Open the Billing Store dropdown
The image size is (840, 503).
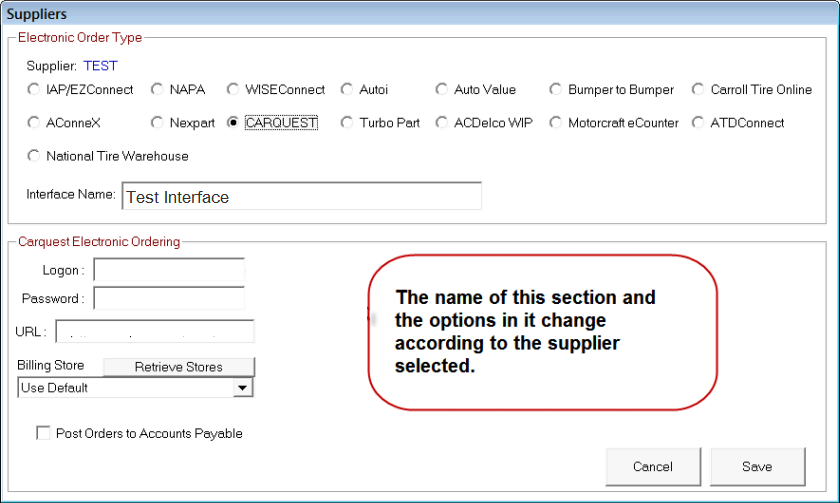(241, 388)
